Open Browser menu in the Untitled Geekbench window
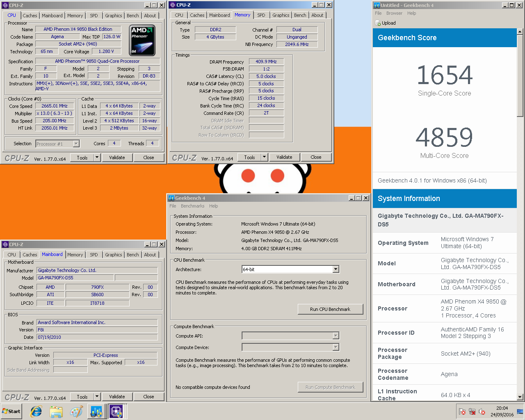 tap(394, 13)
